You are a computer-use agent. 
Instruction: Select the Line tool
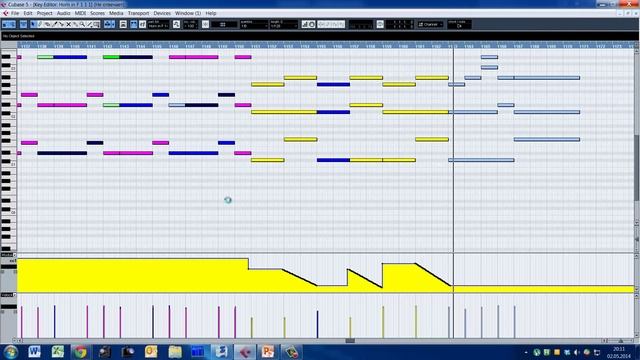[x=89, y=24]
